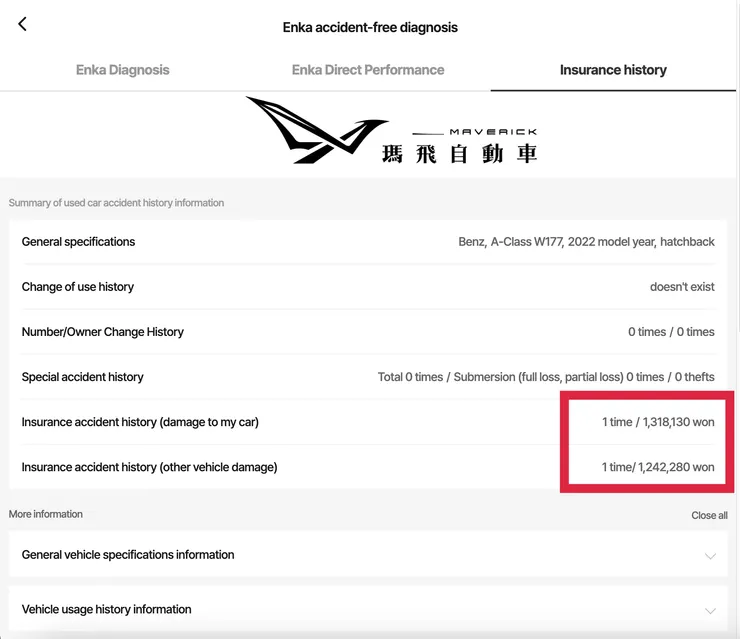Click the back arrow icon

22,25
